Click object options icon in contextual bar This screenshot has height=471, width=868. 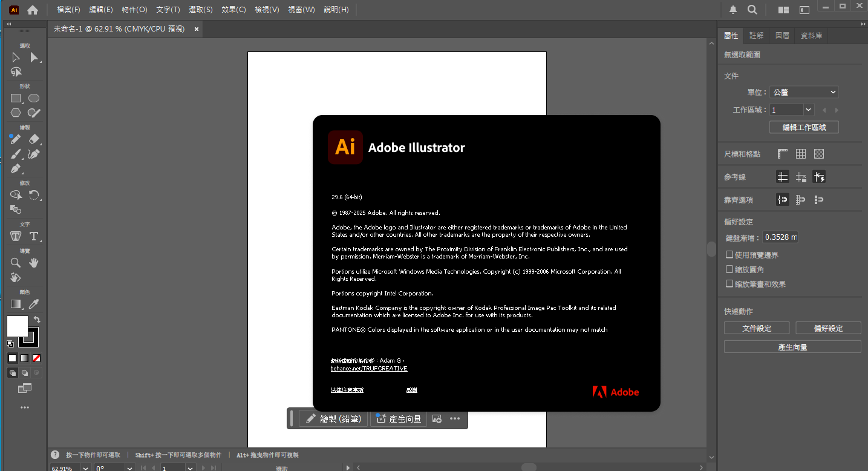pos(437,418)
